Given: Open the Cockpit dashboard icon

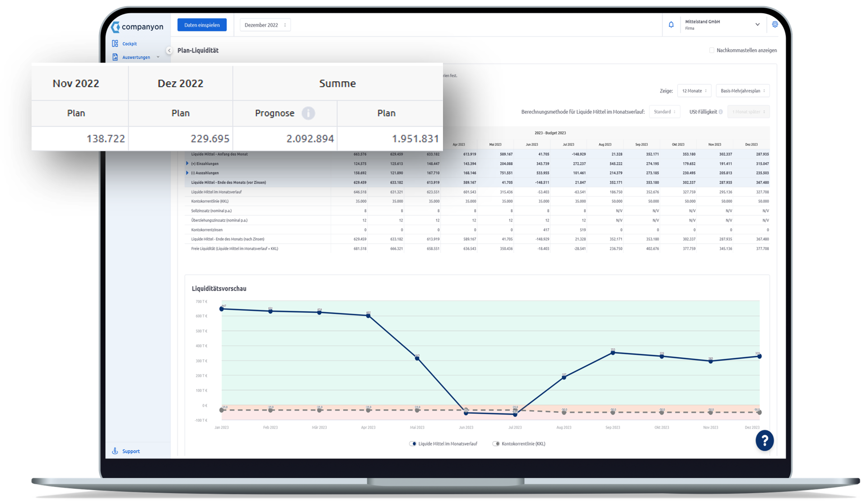Looking at the screenshot, I should [x=115, y=43].
